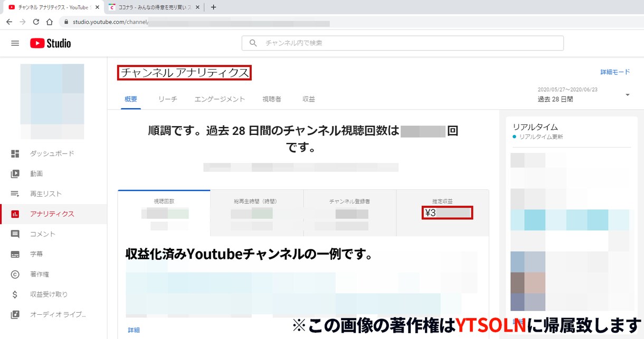Open the hamburger menu in YouTube Studio

(15, 43)
